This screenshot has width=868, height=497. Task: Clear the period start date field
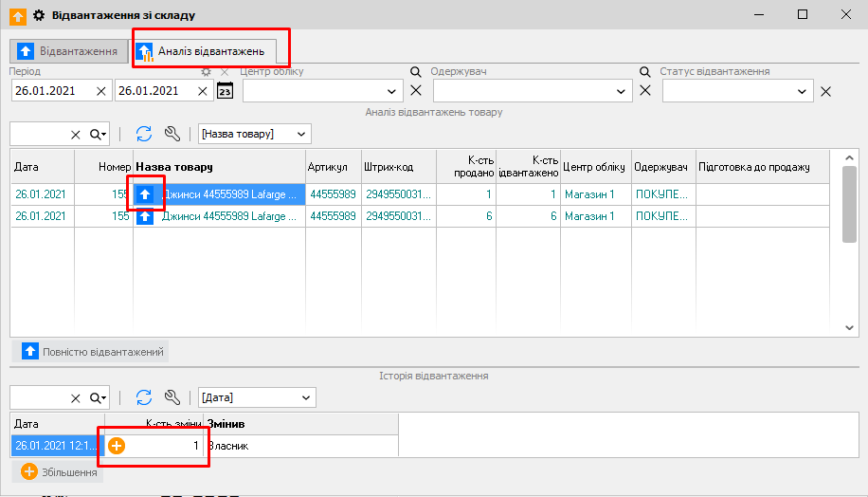click(101, 91)
